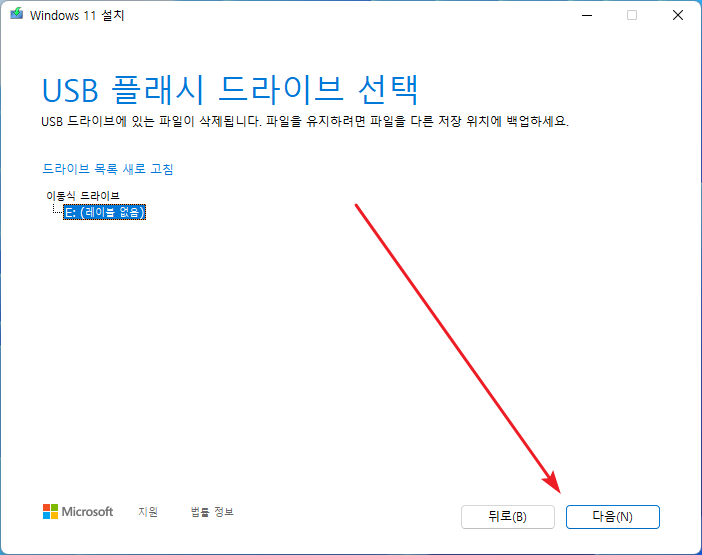Close the Windows 11 설치 window
The height and width of the screenshot is (555, 702).
[678, 15]
